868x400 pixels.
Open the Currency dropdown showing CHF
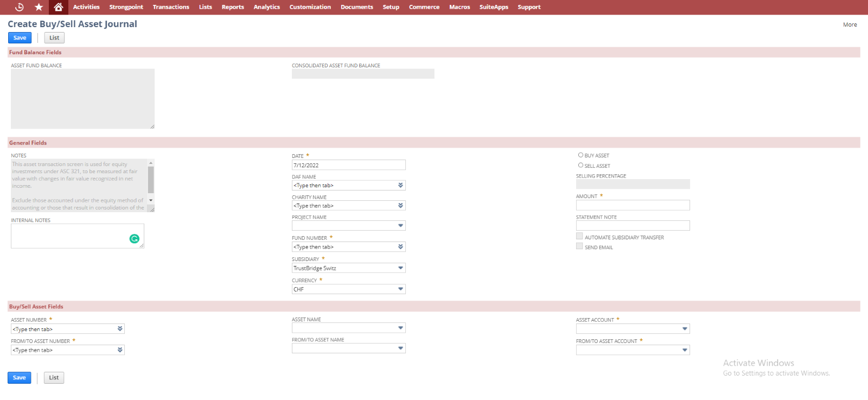(x=400, y=289)
